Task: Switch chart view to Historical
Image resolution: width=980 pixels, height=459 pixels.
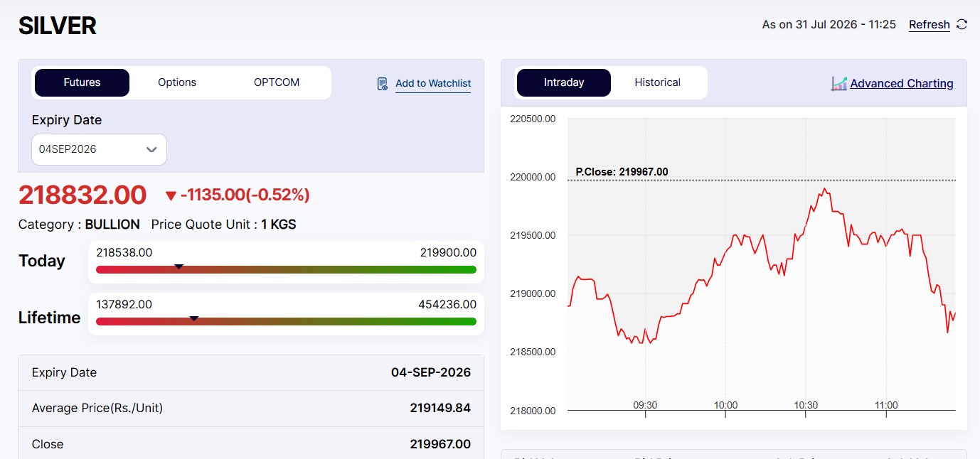Action: tap(658, 82)
